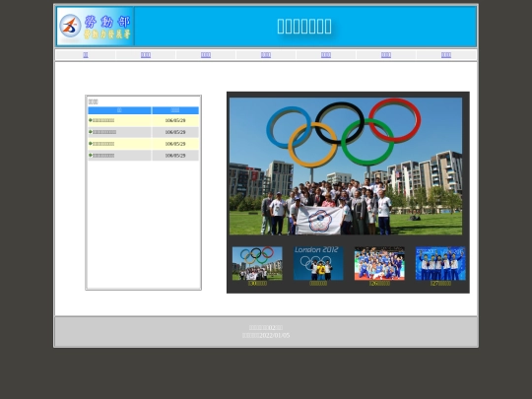Click the caption under the London 2012 thumbnail

coord(318,284)
